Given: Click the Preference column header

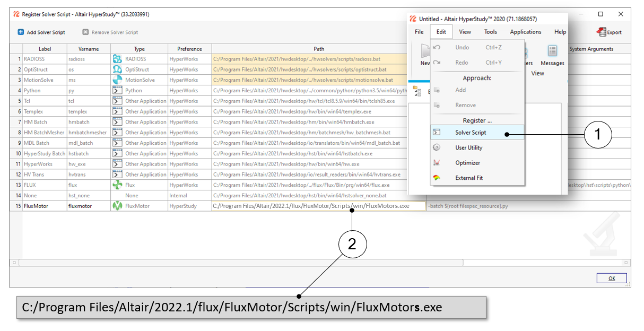Looking at the screenshot, I should point(189,49).
